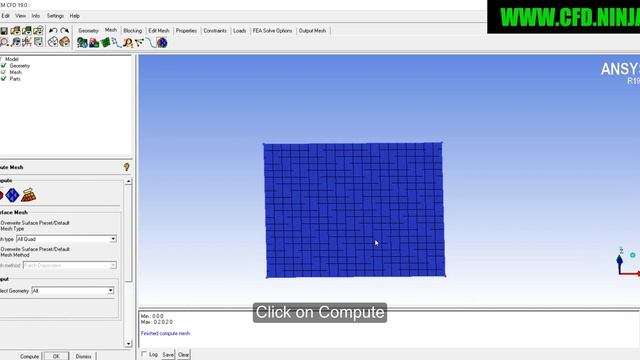The image size is (640, 360).
Task: Toggle the solid shaded display icon
Action: coord(65,42)
